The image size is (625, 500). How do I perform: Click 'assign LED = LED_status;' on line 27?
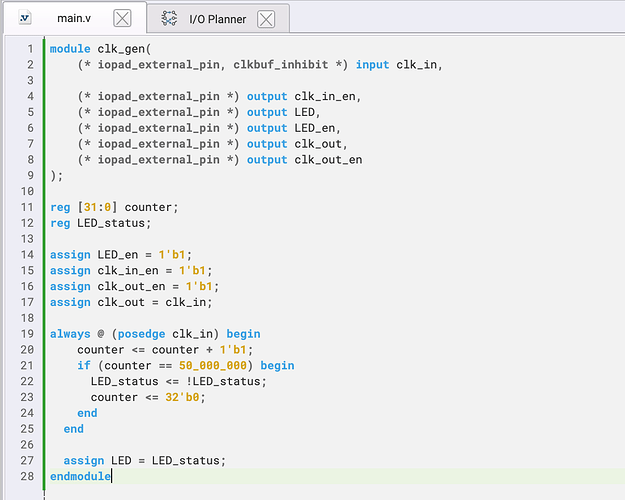pyautogui.click(x=145, y=461)
